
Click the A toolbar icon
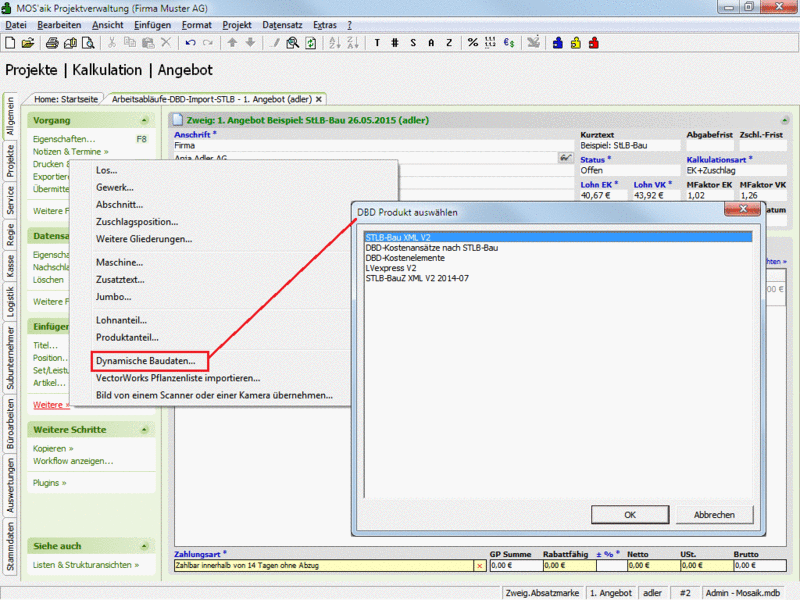(431, 43)
